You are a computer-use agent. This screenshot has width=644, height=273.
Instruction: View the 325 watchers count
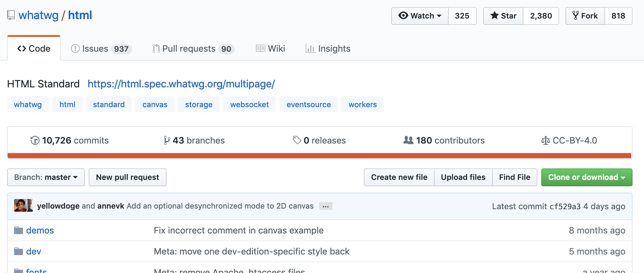462,16
